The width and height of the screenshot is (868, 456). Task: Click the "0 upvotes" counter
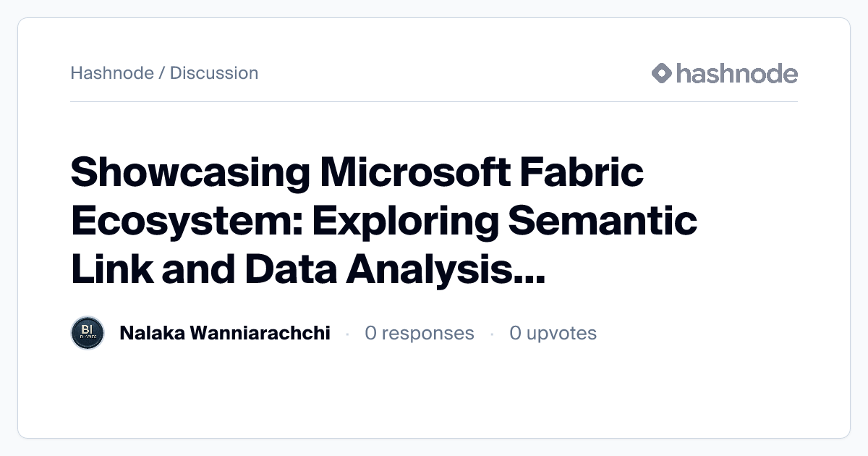[553, 333]
